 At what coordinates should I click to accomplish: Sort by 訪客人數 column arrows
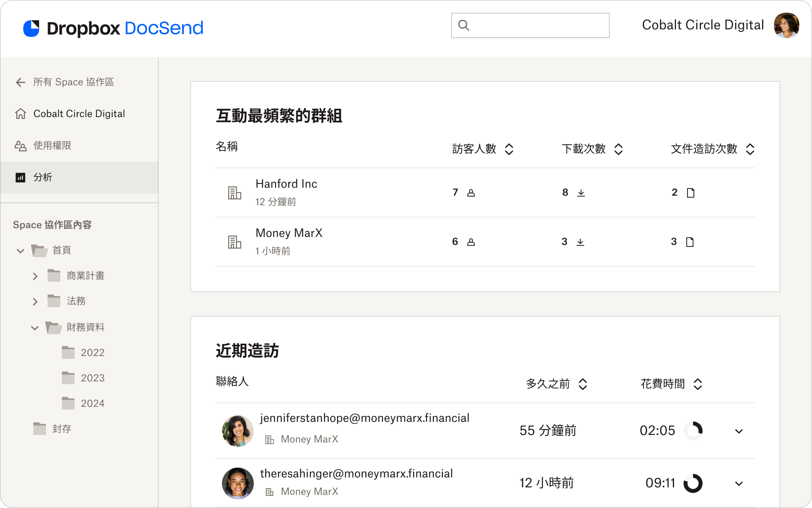[509, 149]
